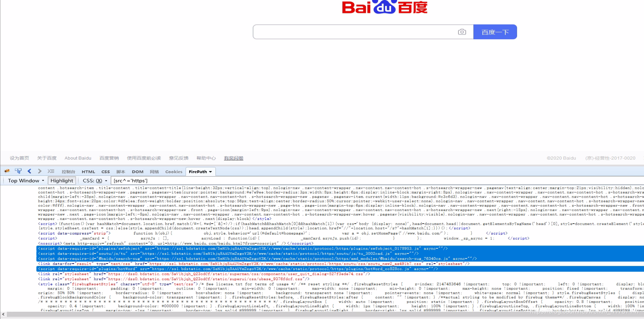Screen dimensions: 644x319
Task: Click the Firebug bug icon
Action: 7,171
